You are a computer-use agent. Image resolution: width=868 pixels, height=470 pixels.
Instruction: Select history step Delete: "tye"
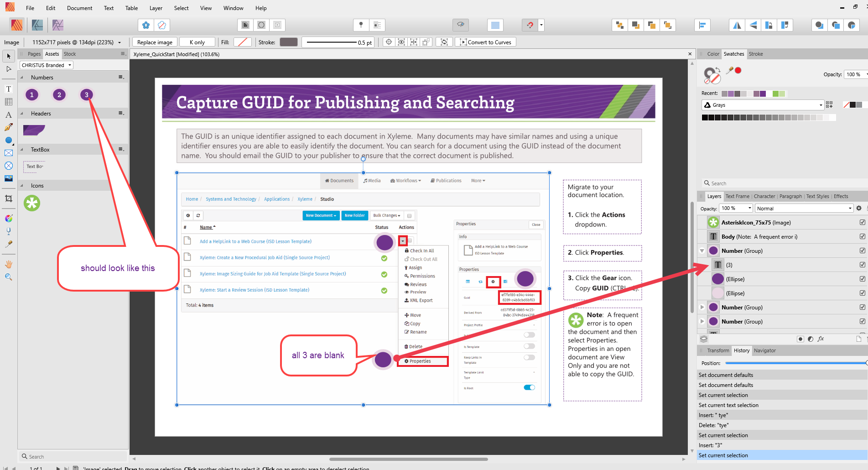(x=782, y=425)
